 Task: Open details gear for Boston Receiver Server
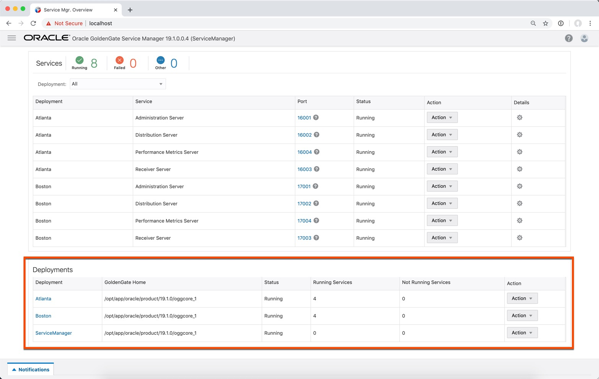point(520,238)
